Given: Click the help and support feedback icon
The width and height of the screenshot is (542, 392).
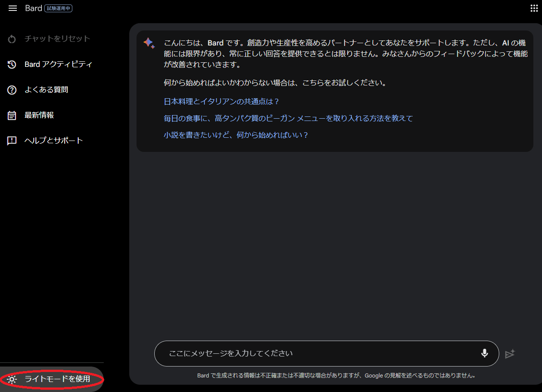Looking at the screenshot, I should [x=12, y=141].
